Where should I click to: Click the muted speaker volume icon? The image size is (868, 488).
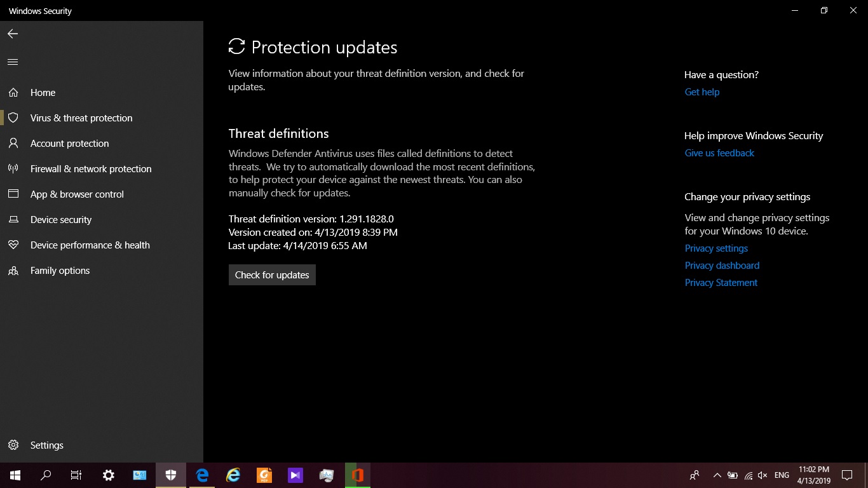click(x=763, y=475)
